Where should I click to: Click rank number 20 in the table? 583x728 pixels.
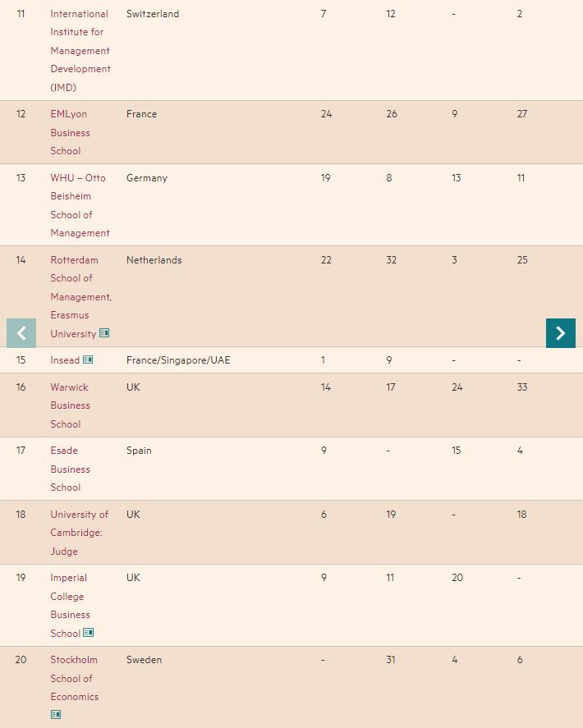point(21,660)
